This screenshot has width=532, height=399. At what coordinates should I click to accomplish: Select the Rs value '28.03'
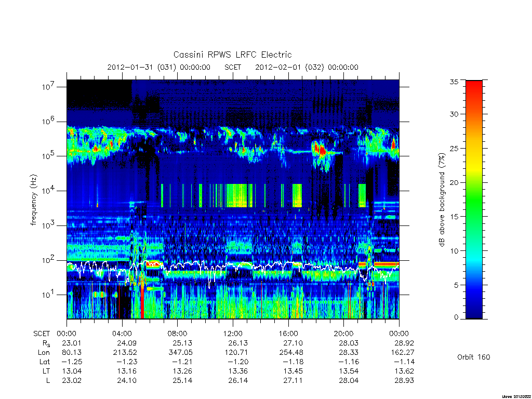pyautogui.click(x=349, y=343)
